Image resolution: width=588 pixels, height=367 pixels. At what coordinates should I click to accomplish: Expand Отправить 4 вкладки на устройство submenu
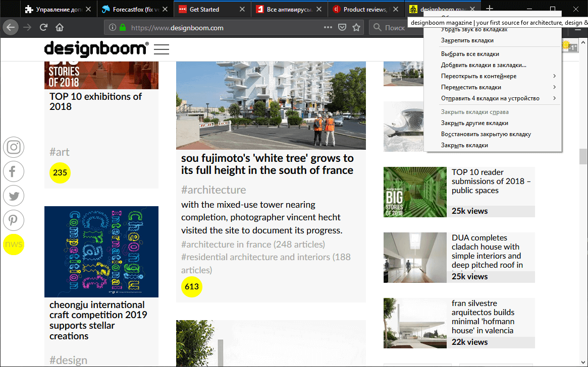pyautogui.click(x=493, y=98)
